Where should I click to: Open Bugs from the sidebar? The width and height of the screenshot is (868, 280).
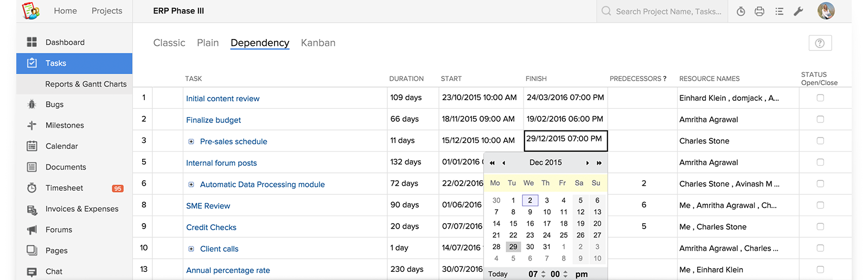click(x=54, y=105)
